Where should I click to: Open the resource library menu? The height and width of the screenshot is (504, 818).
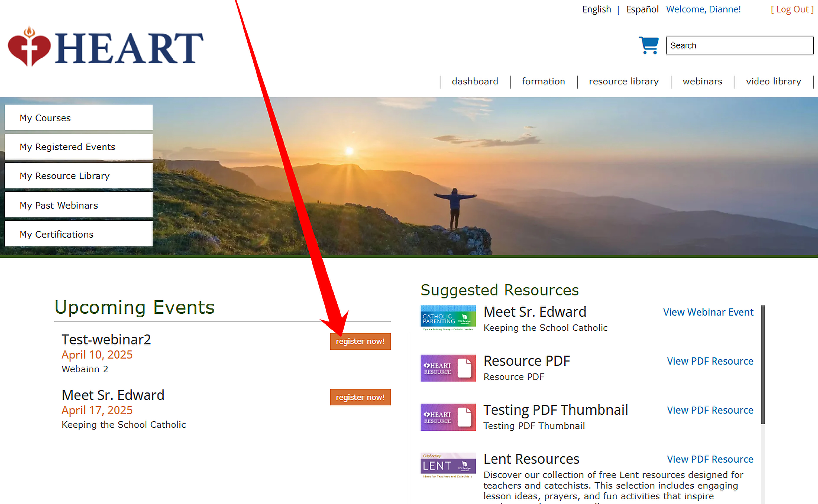624,81
